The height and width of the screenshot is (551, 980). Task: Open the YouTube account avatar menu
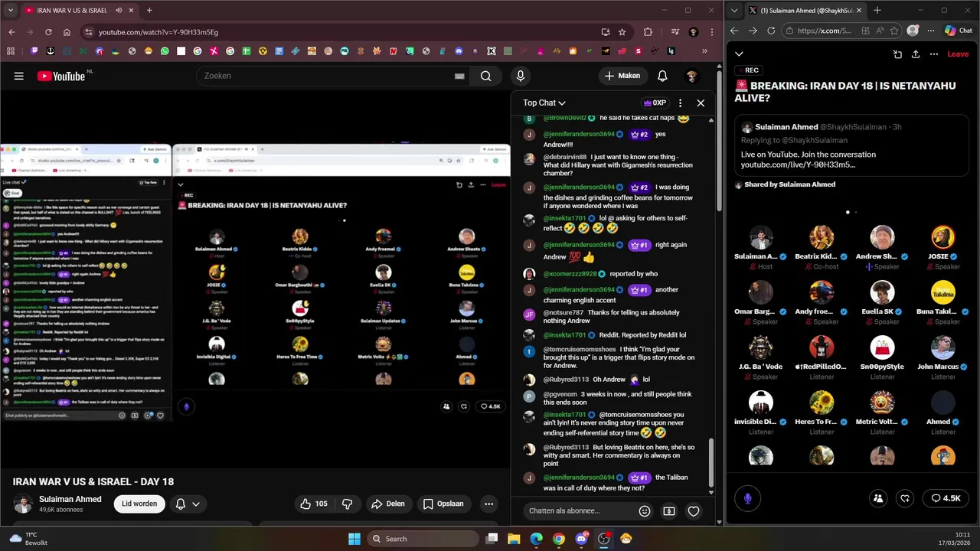coord(691,76)
